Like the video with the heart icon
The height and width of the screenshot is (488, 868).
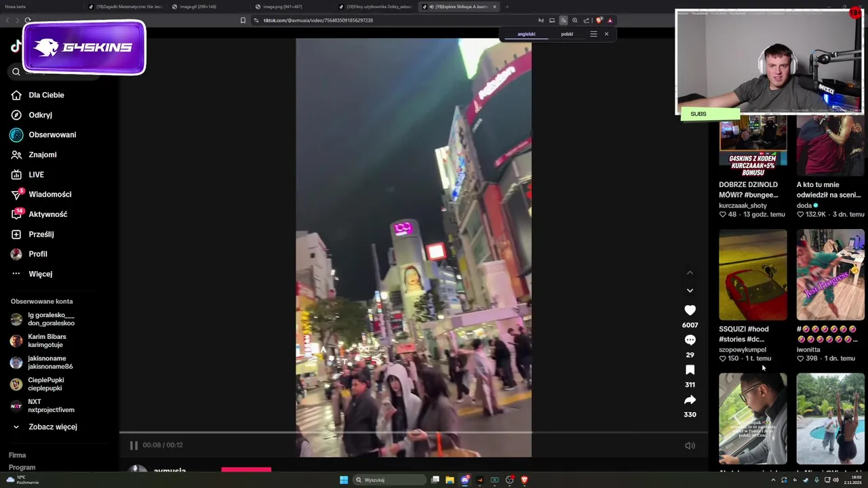(690, 310)
